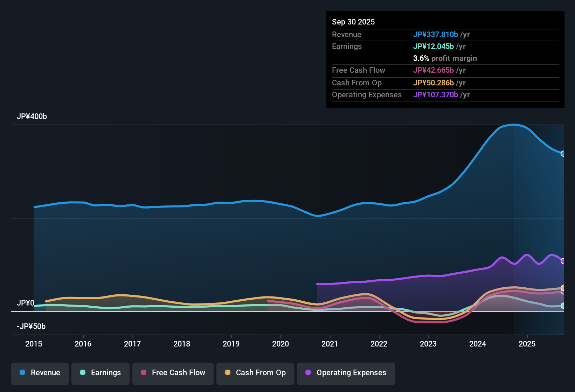575x392 pixels.
Task: Toggle the Earnings series off
Action: (101, 373)
